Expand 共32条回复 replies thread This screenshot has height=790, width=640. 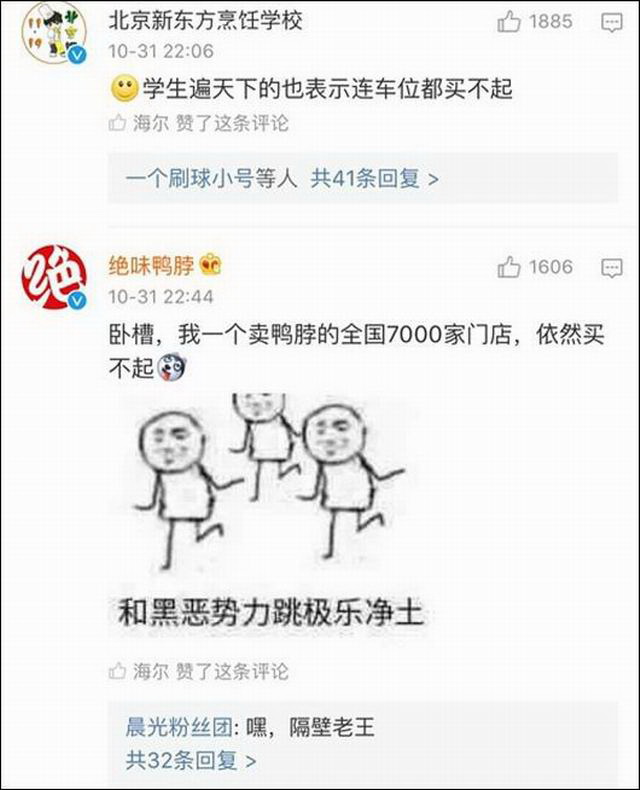pos(190,760)
